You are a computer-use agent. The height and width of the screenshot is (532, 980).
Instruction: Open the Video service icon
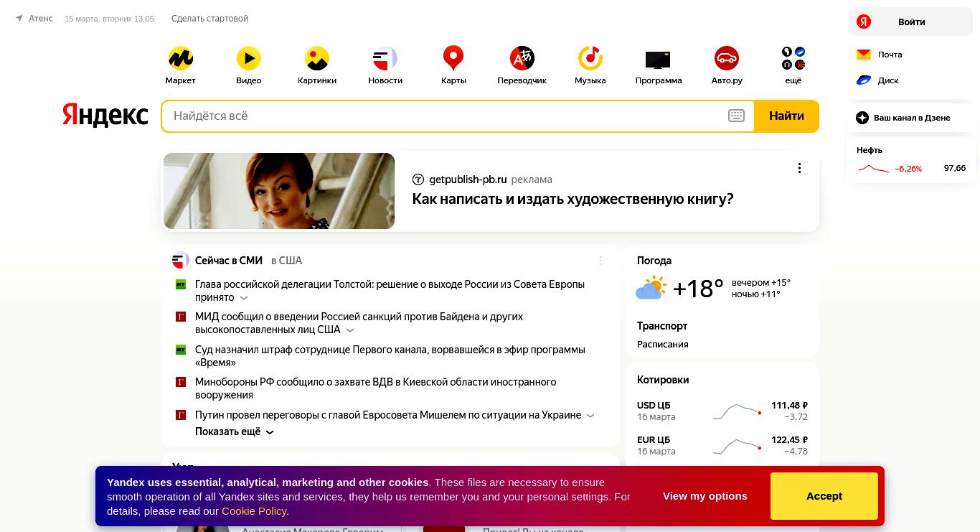(249, 58)
